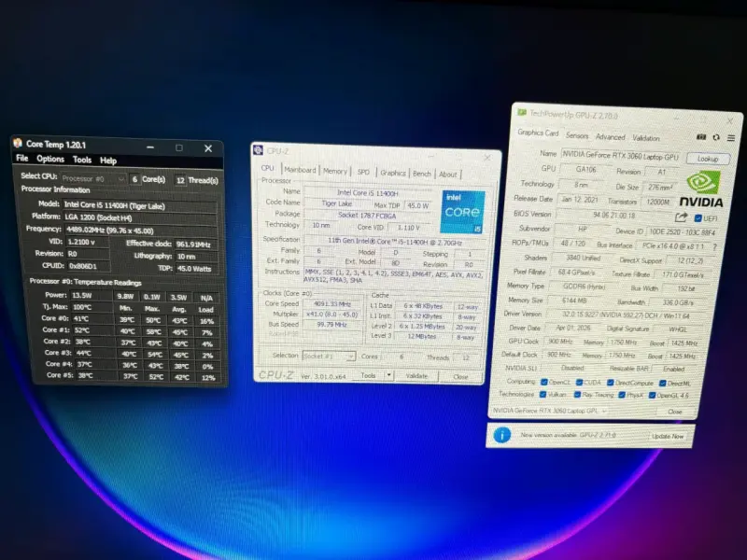747x560 pixels.
Task: Click the Core #1 temperature 52°C reading
Action: [x=92, y=329]
